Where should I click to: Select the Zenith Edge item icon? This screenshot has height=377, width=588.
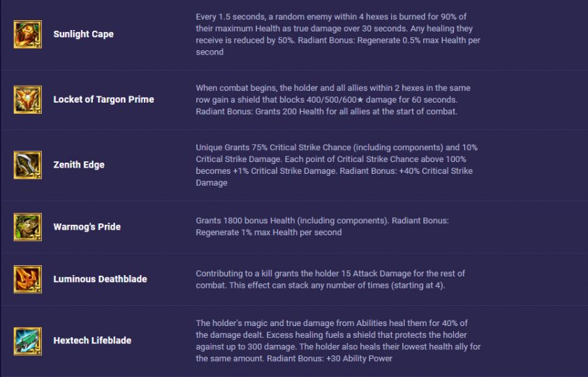point(28,165)
